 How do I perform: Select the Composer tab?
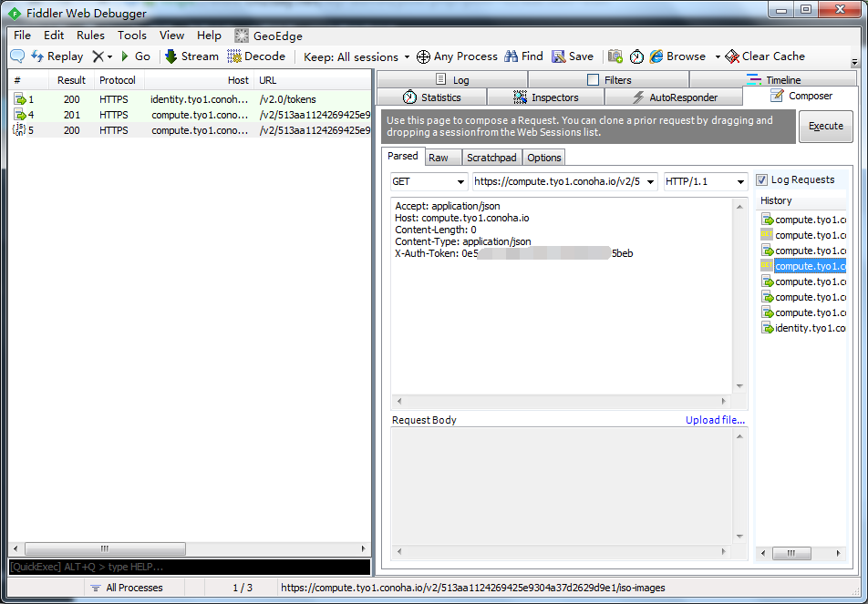coord(801,97)
